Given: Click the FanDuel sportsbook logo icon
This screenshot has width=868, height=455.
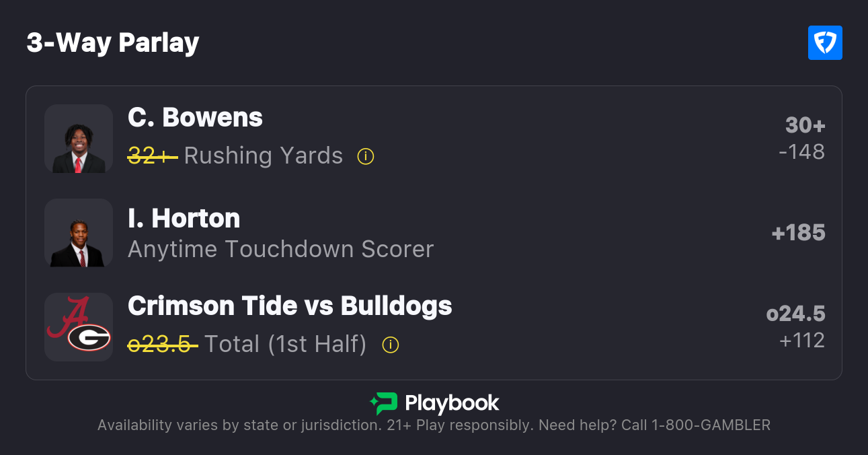Looking at the screenshot, I should (825, 43).
